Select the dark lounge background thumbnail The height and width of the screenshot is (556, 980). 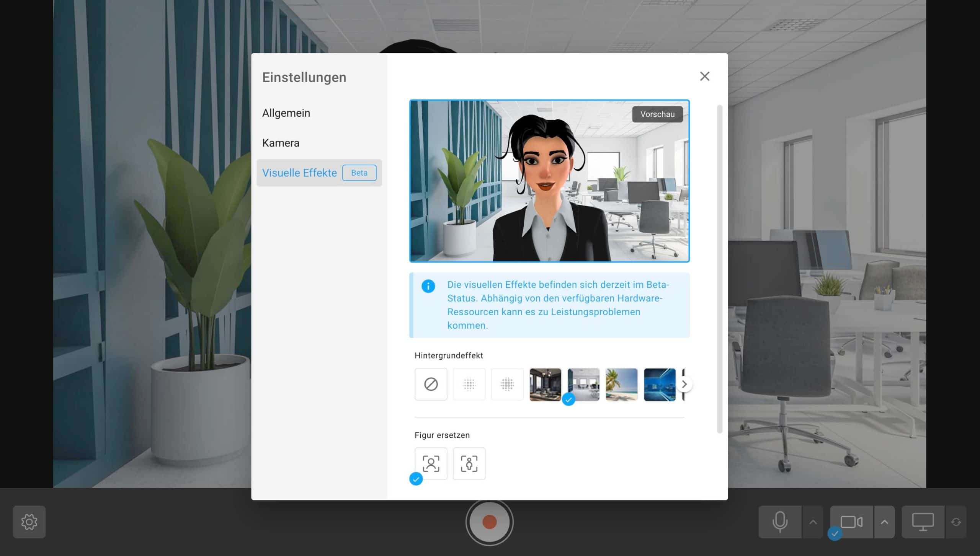pyautogui.click(x=545, y=384)
